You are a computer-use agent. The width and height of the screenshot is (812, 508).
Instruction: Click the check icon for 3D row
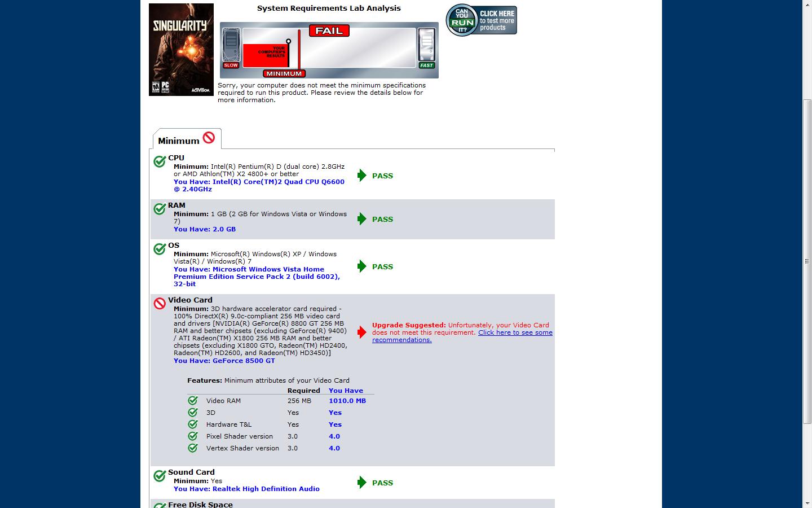tap(193, 413)
